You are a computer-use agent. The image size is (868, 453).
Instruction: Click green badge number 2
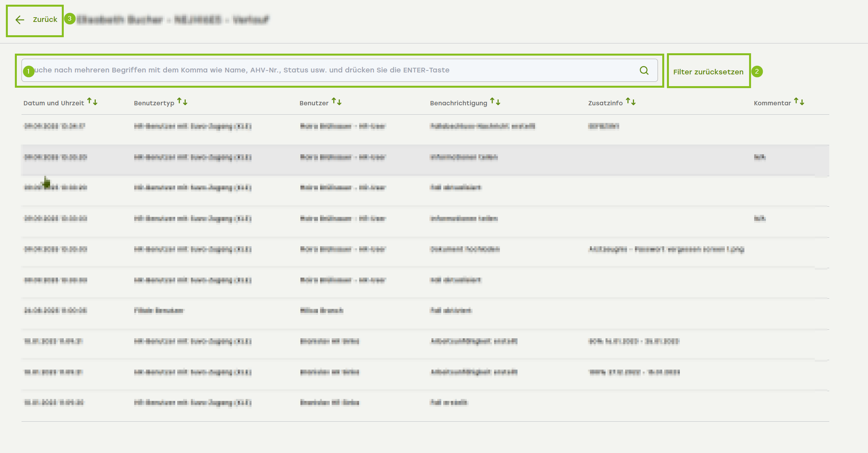[757, 71]
